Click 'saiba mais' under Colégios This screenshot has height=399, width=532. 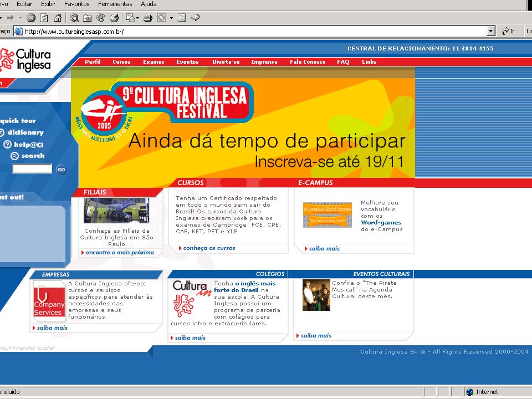click(x=190, y=337)
